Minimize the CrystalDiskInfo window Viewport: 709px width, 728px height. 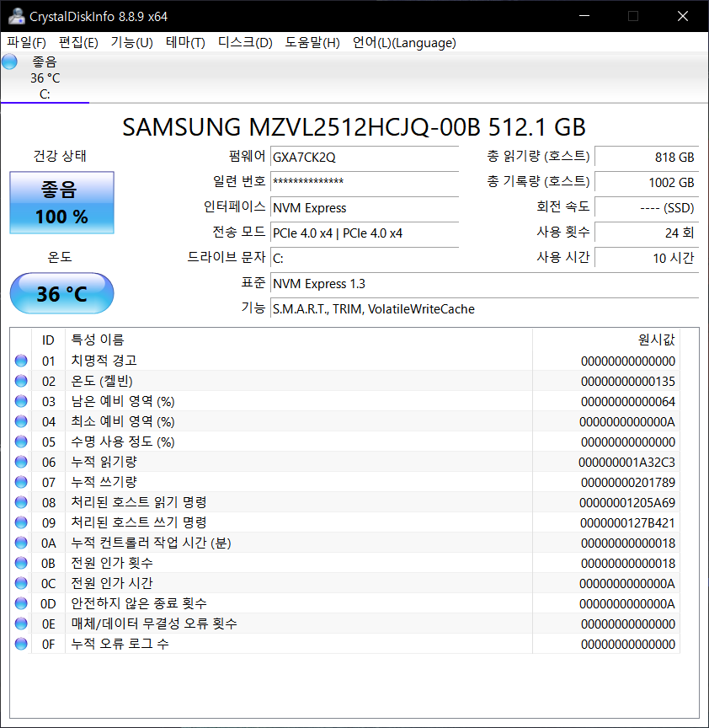(584, 16)
